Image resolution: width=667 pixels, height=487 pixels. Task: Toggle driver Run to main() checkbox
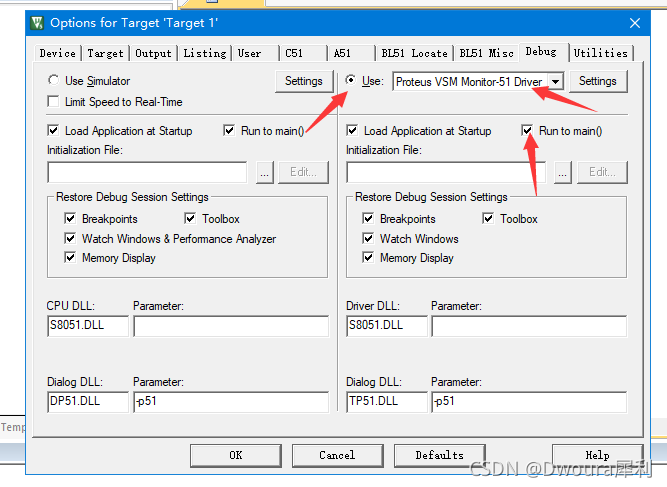pos(527,130)
